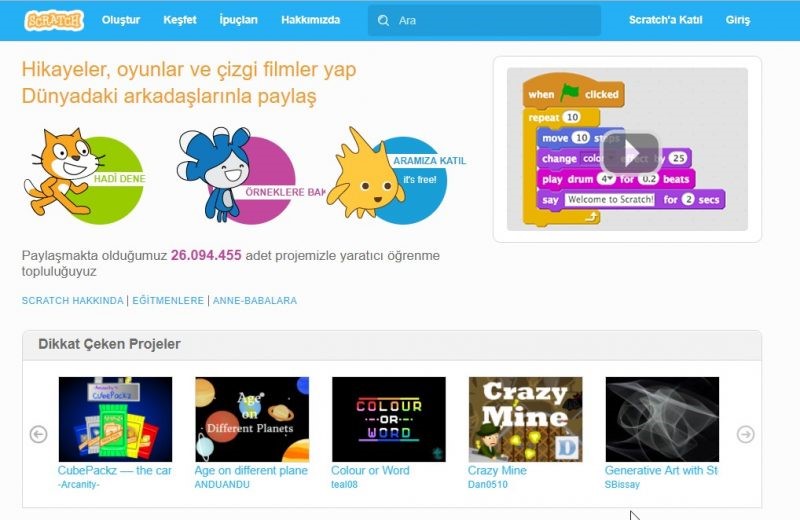Open the SCRATCH HAKKINDA link
The image size is (800, 520).
coord(72,301)
